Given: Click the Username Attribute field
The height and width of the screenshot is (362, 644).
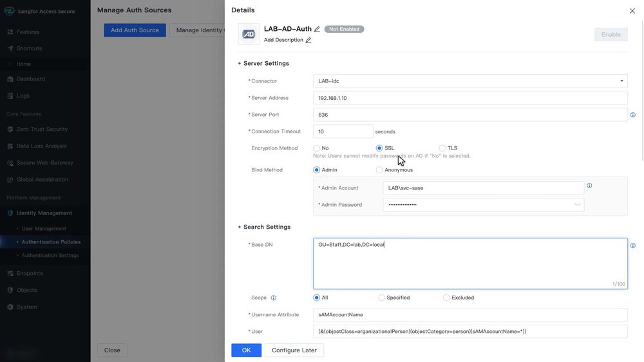Looking at the screenshot, I should pyautogui.click(x=470, y=315).
